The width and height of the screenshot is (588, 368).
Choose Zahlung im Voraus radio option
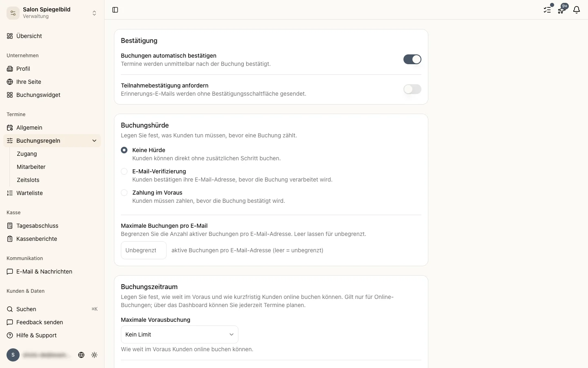coord(124,193)
